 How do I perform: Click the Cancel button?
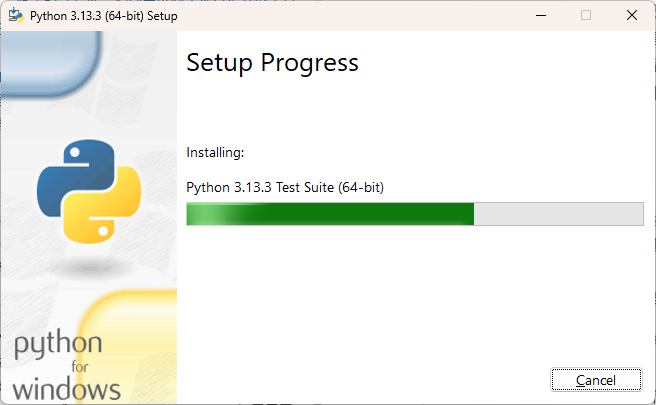point(596,379)
